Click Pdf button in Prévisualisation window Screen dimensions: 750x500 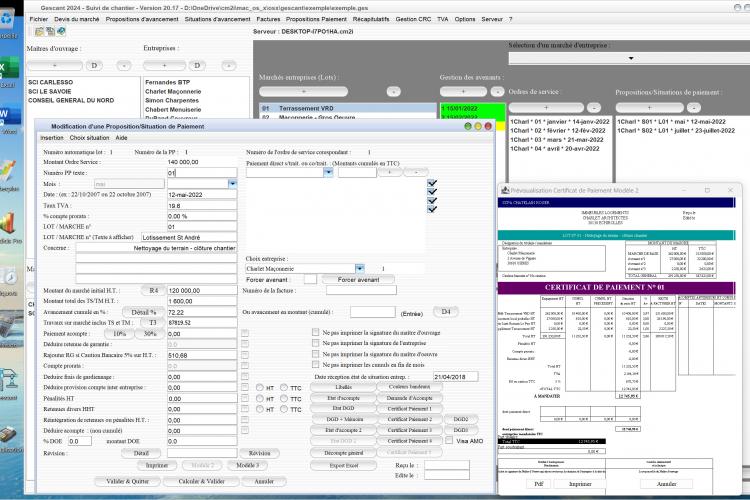tap(539, 484)
